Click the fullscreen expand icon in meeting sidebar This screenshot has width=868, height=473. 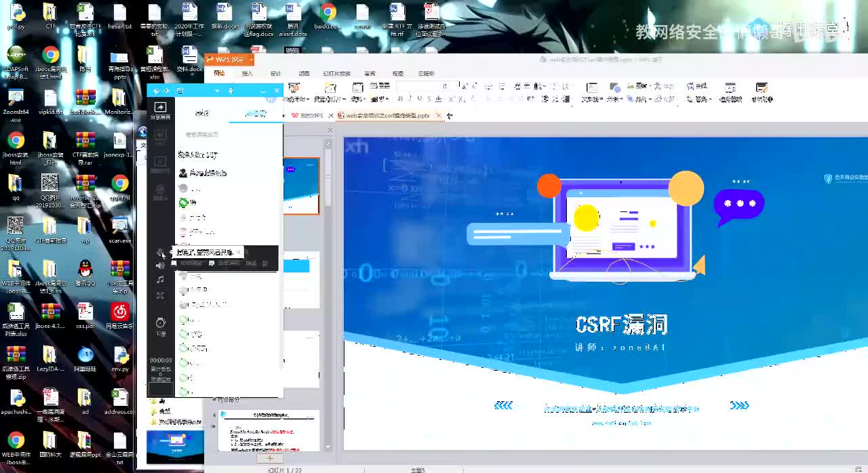(160, 295)
